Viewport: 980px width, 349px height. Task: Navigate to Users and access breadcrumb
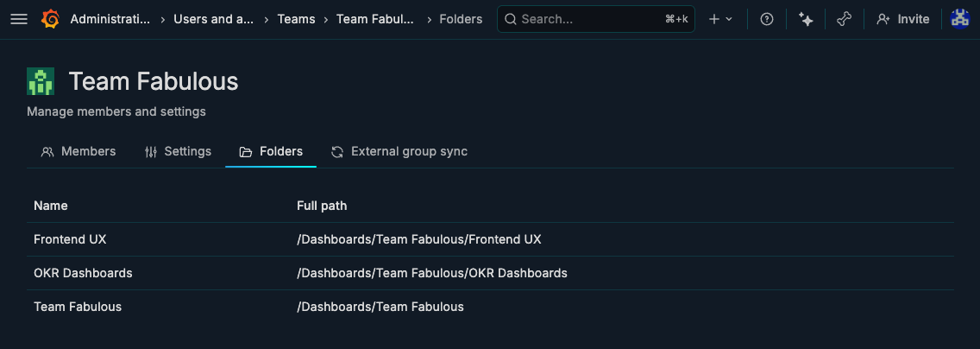[214, 19]
